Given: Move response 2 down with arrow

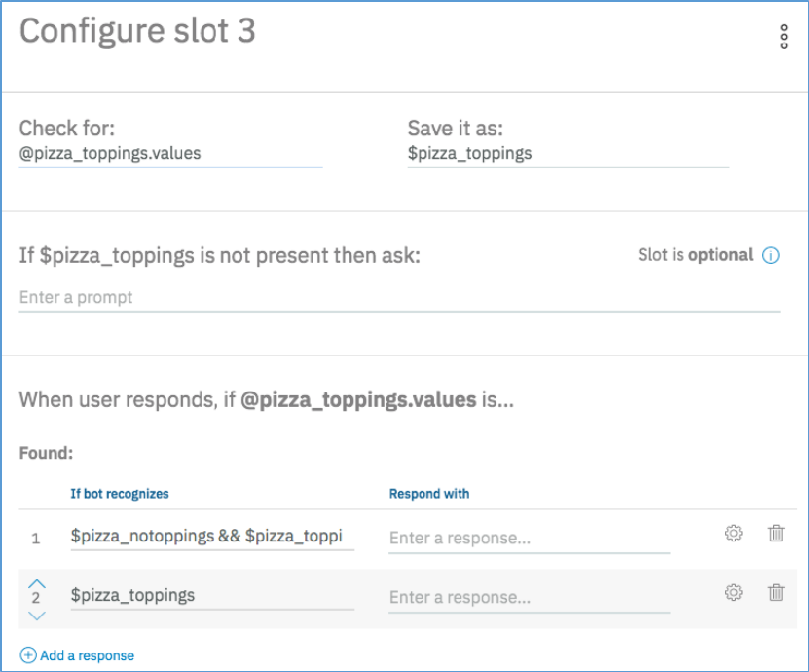Looking at the screenshot, I should pyautogui.click(x=36, y=615).
